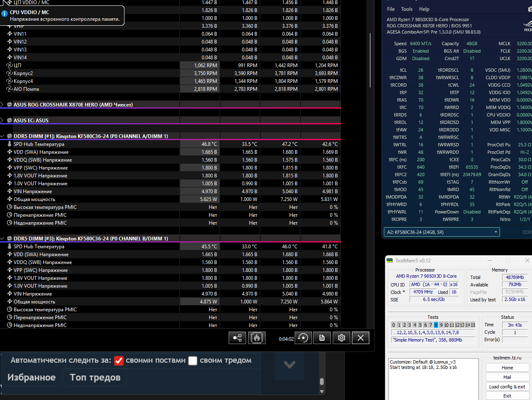Click the forum page scrollbar thumb
This screenshot has width=532, height=400.
322,382
